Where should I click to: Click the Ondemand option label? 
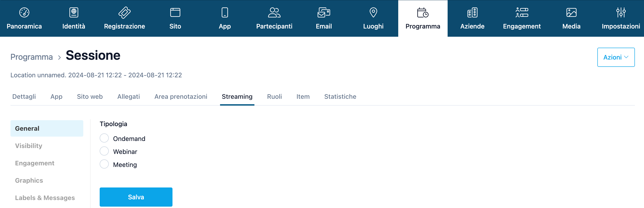[x=129, y=139]
